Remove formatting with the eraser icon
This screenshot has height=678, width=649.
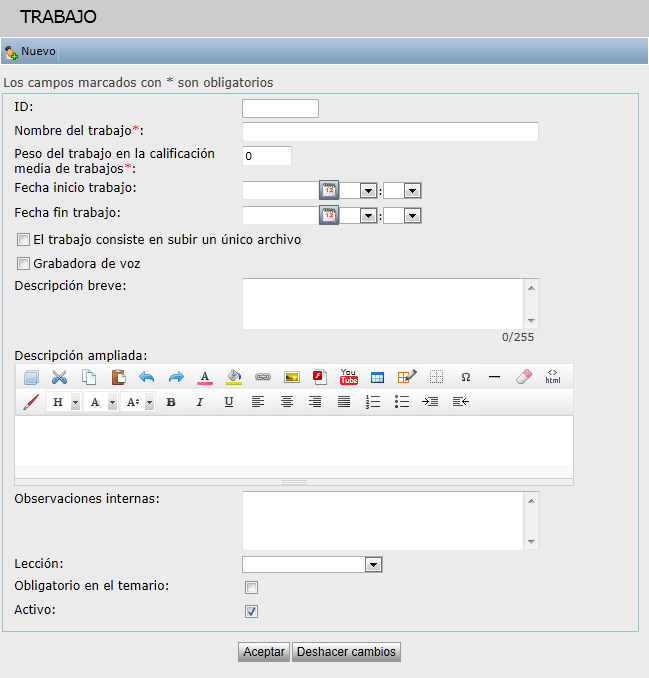524,377
